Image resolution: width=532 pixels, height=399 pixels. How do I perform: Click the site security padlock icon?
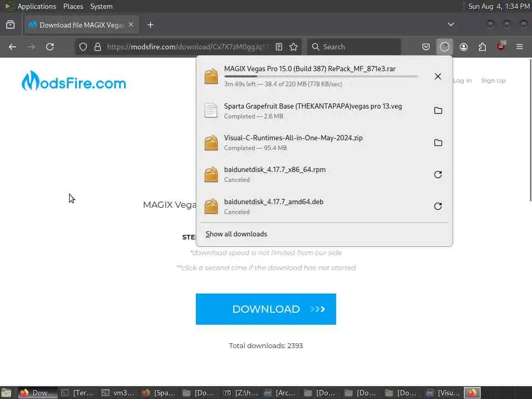point(98,47)
